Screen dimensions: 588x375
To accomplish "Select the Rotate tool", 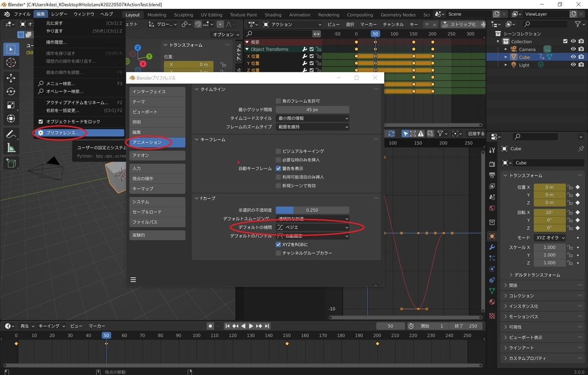I will click(x=11, y=92).
